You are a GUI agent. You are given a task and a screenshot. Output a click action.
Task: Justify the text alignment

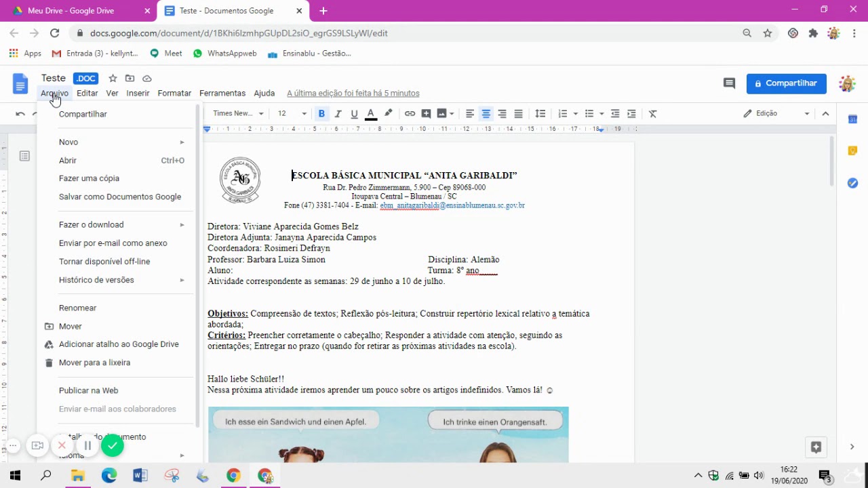click(x=518, y=114)
